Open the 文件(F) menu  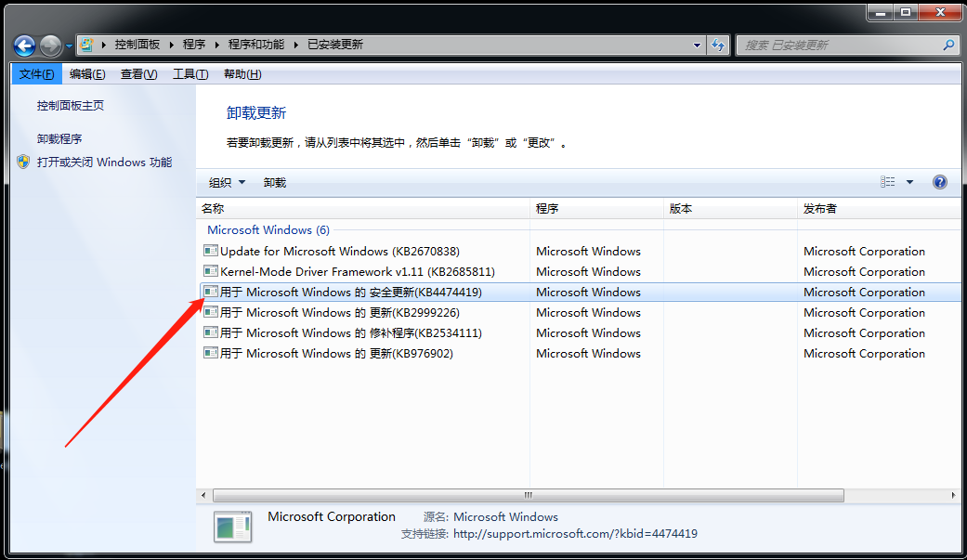[x=36, y=74]
